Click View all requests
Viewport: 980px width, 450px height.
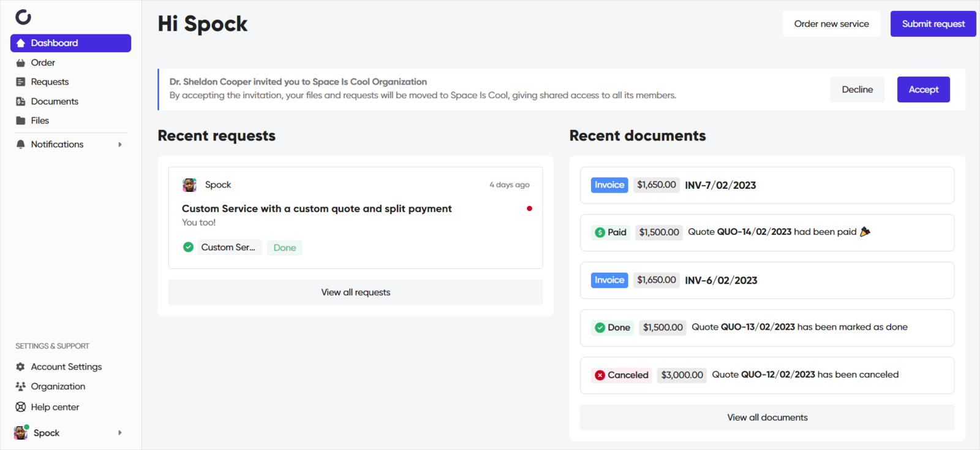click(355, 292)
